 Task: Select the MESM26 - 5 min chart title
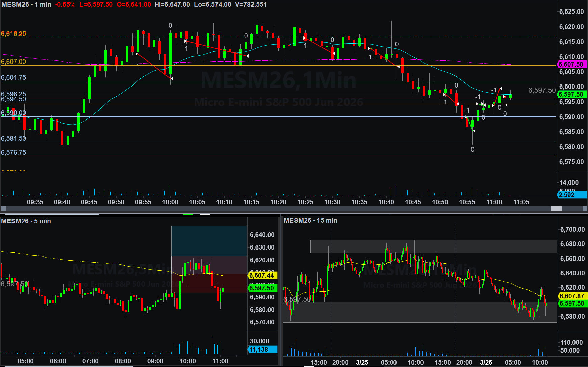click(x=26, y=221)
